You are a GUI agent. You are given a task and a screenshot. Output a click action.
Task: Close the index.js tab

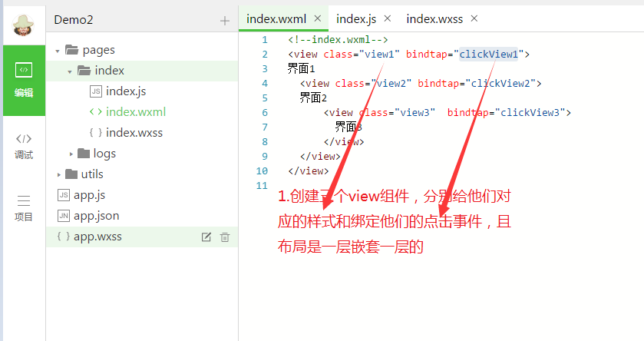click(x=387, y=18)
